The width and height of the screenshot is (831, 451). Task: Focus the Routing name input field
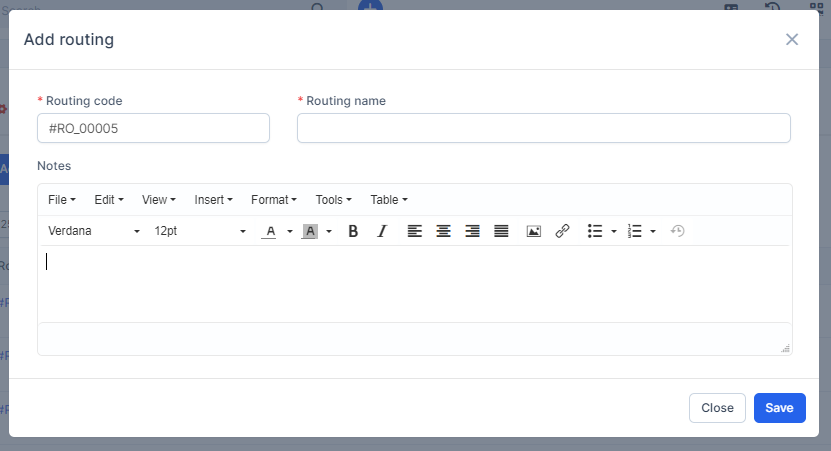point(543,128)
